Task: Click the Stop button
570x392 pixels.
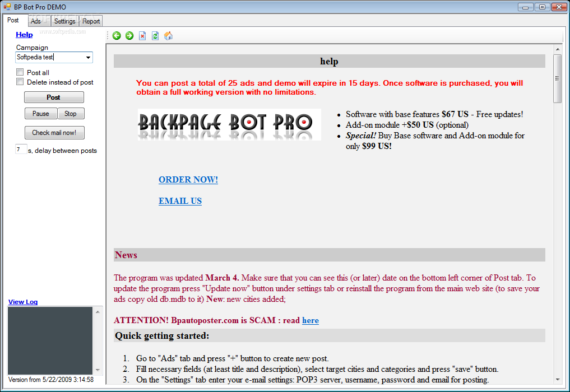Action: (x=71, y=113)
